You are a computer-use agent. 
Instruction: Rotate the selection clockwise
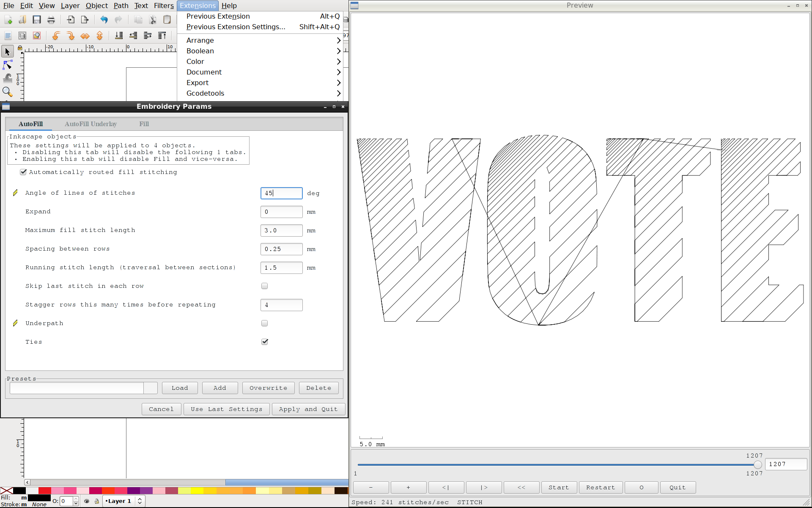(71, 36)
